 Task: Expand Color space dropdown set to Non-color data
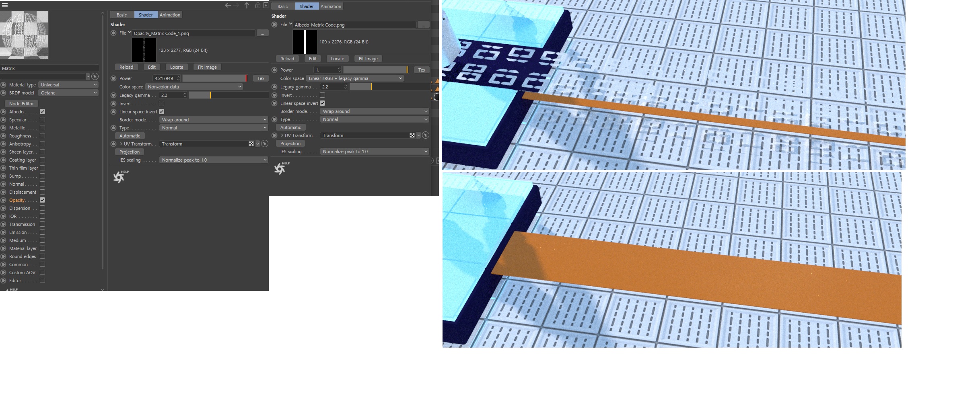click(194, 87)
